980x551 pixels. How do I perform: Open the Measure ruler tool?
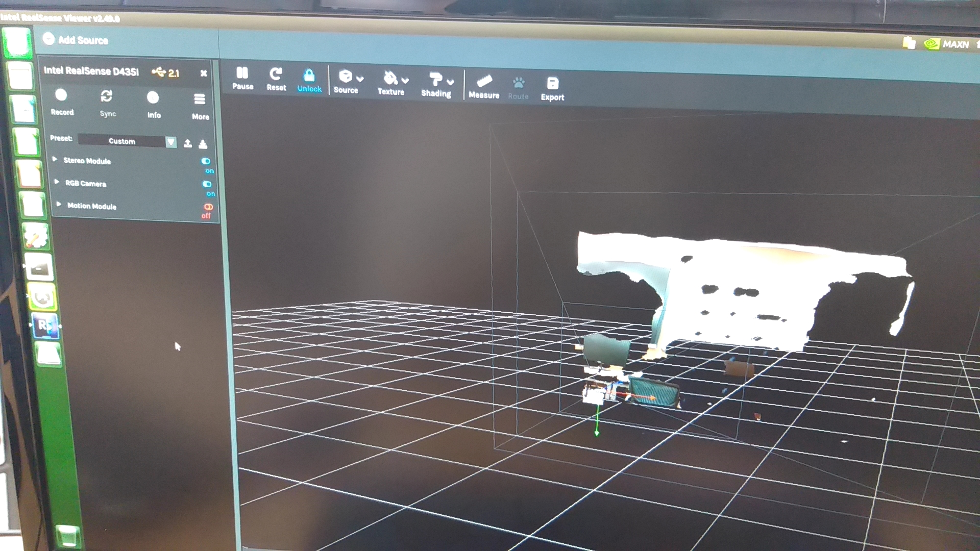click(484, 86)
